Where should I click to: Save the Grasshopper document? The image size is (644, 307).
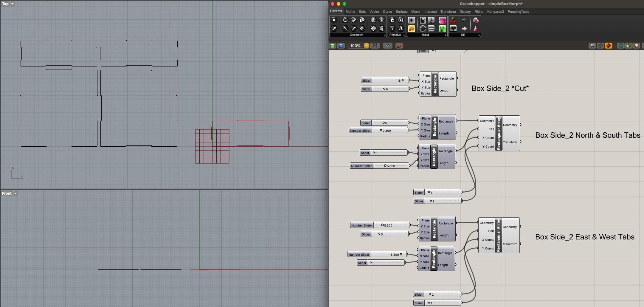click(x=341, y=46)
